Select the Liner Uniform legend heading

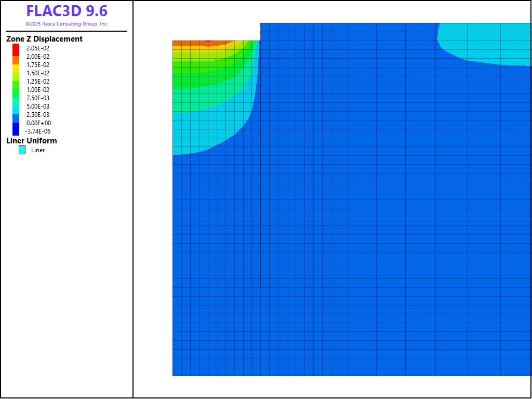[32, 141]
